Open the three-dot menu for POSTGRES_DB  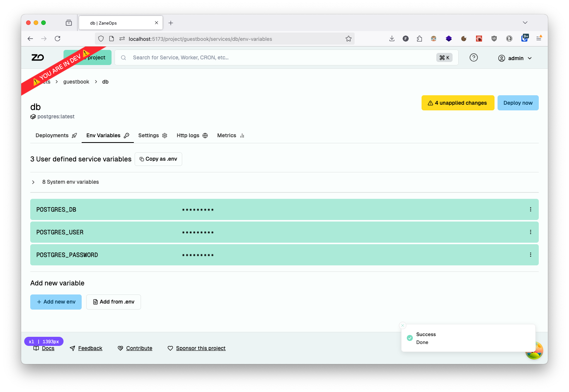(530, 209)
